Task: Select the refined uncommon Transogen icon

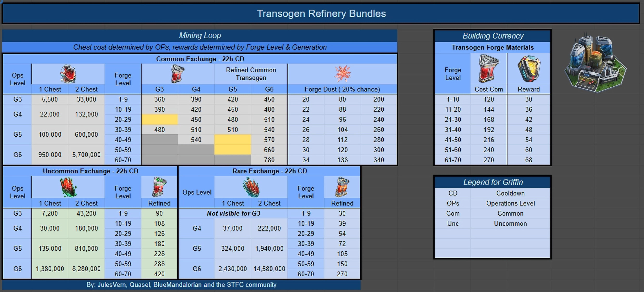Action: (x=159, y=187)
